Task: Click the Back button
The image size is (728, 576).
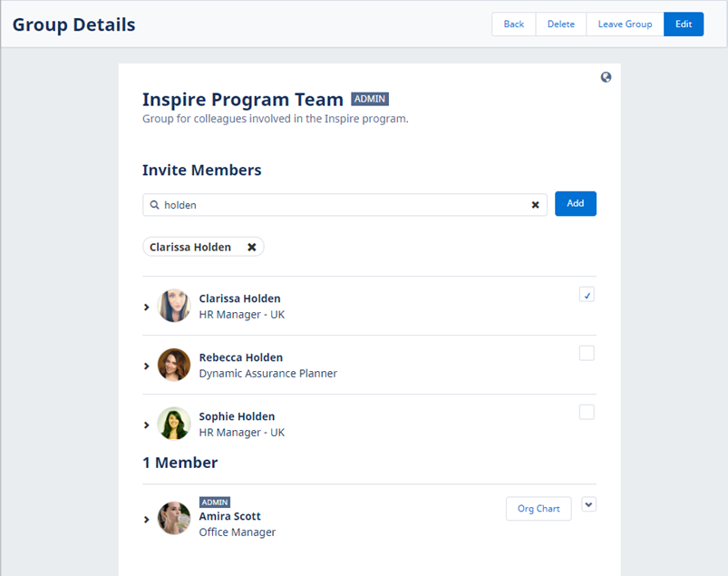Action: [x=513, y=24]
